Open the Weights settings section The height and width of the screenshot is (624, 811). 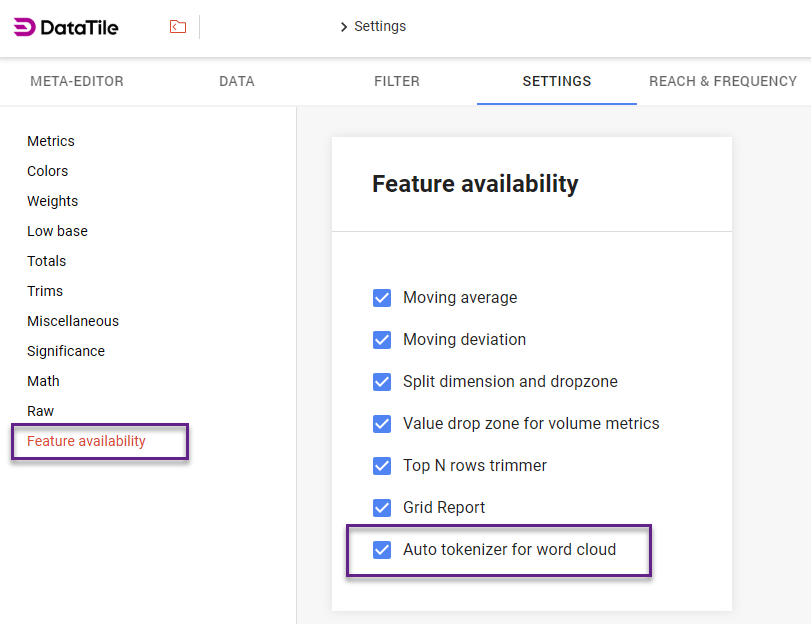pyautogui.click(x=53, y=201)
